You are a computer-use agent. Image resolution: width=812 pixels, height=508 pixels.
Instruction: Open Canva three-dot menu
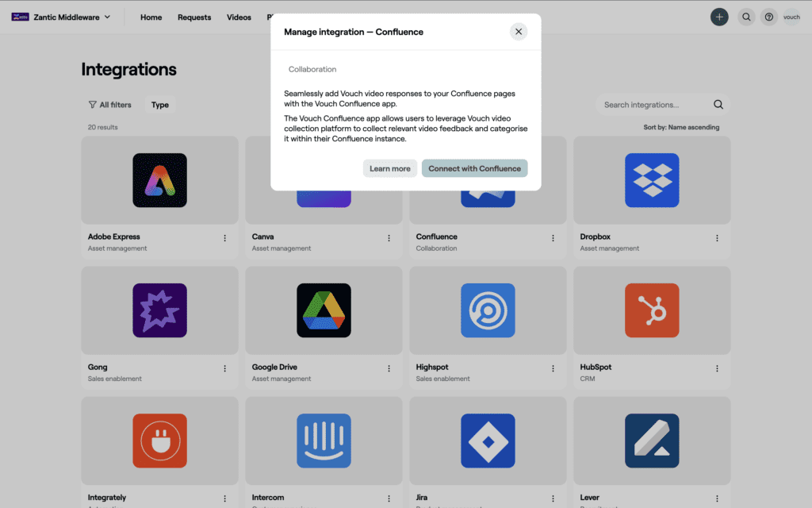389,238
